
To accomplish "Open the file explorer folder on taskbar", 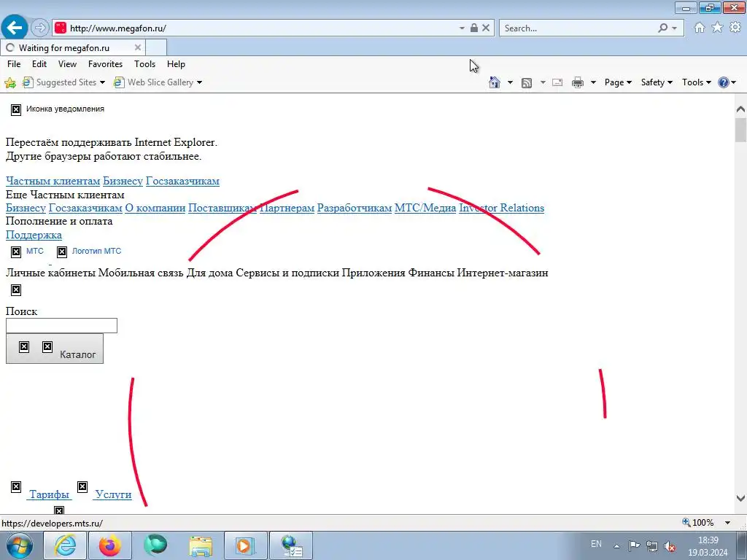I will tap(201, 545).
